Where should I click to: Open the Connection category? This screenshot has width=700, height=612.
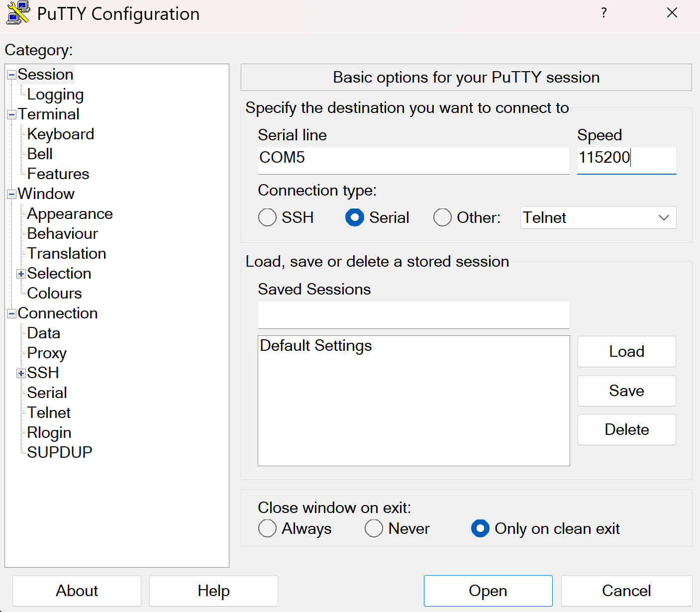click(58, 313)
